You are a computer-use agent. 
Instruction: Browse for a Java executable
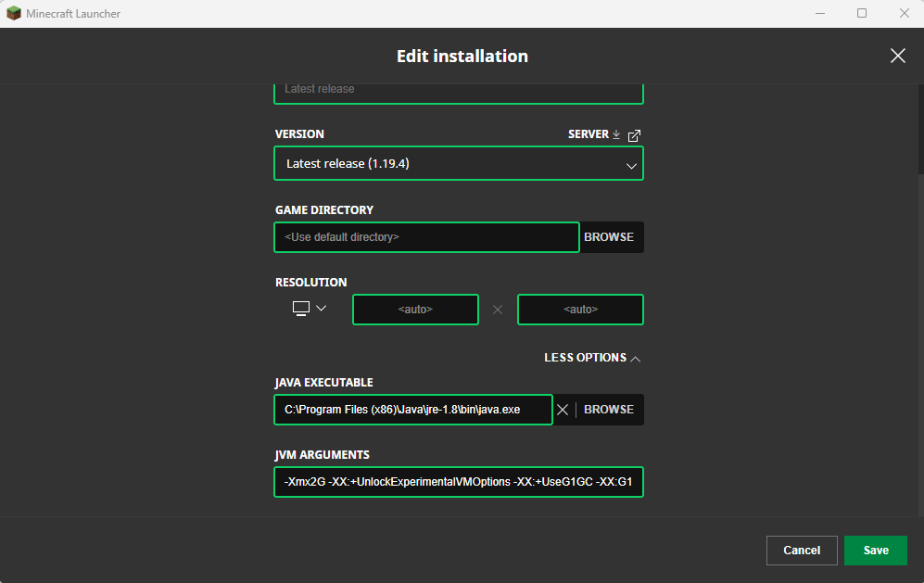point(609,410)
